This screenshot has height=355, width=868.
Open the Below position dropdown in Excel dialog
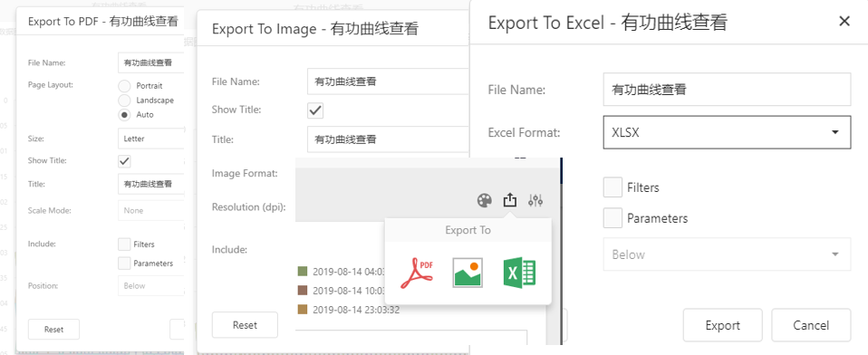(x=727, y=254)
